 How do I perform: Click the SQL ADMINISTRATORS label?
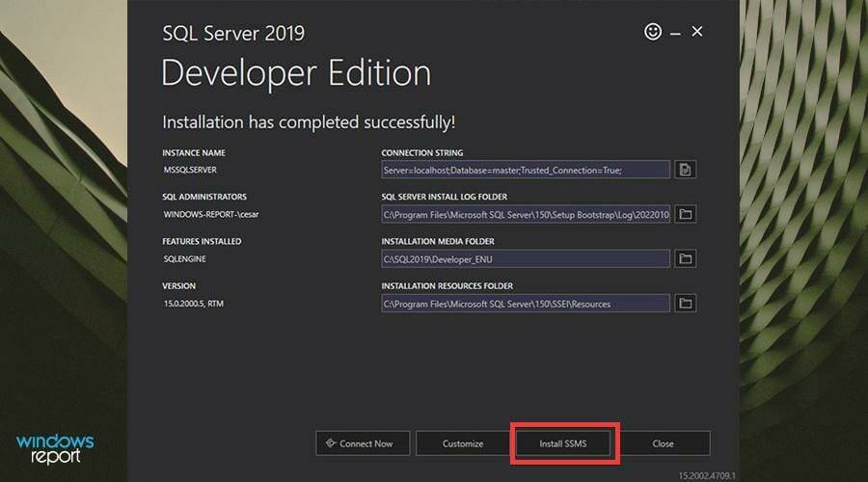[x=204, y=197]
